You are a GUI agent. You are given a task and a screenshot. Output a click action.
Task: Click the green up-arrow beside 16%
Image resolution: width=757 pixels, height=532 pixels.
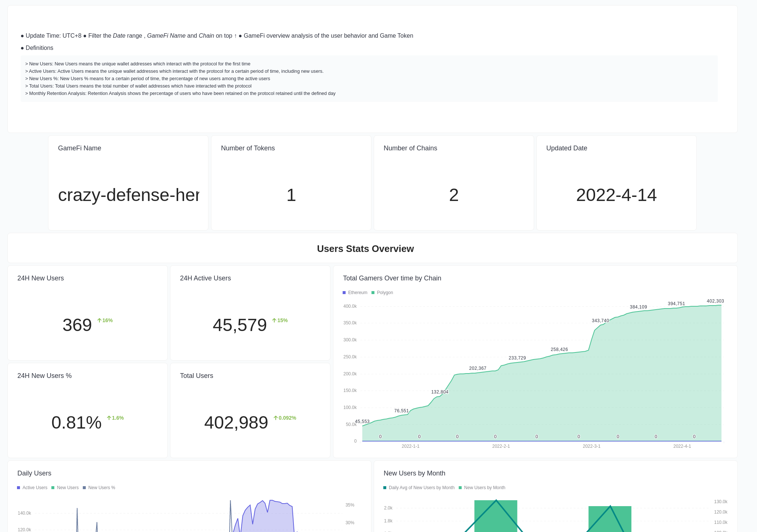pyautogui.click(x=99, y=320)
